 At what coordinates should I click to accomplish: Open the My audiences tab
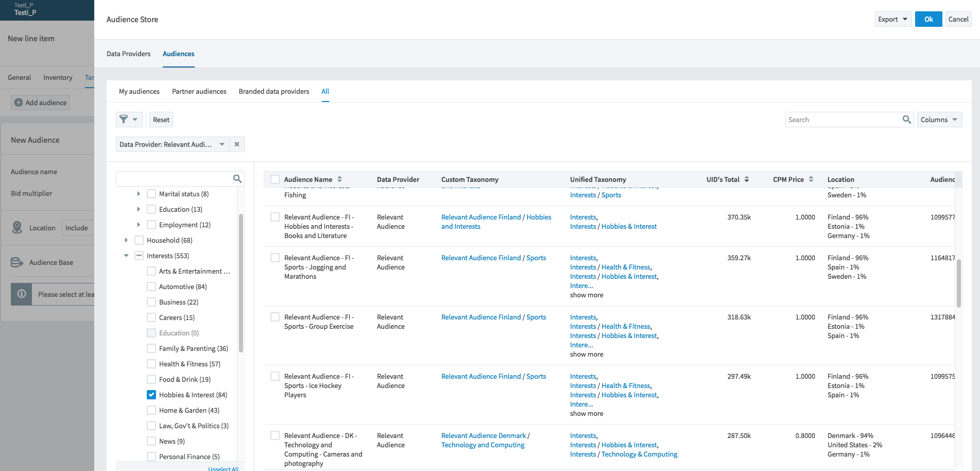[x=139, y=91]
